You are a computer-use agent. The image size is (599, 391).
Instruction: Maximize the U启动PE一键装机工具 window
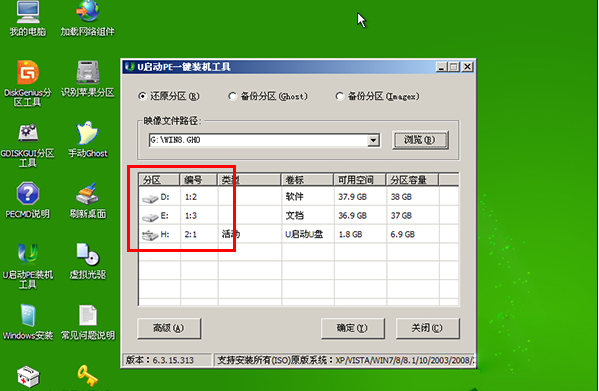(x=453, y=67)
